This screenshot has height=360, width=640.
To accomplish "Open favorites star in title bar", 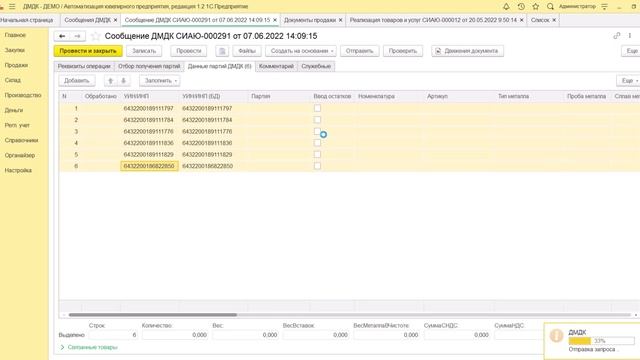I will coord(536,7).
